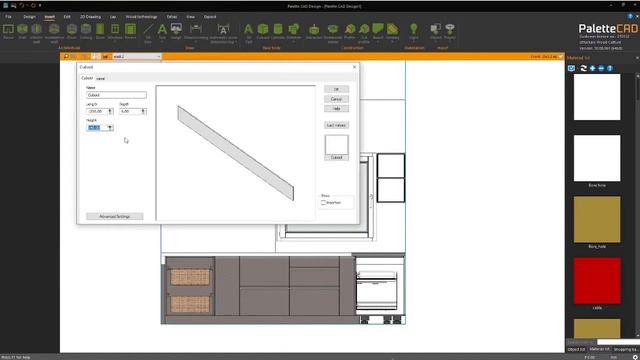Select the Profile construction tool
Image resolution: width=640 pixels, height=360 pixels.
pos(350,31)
